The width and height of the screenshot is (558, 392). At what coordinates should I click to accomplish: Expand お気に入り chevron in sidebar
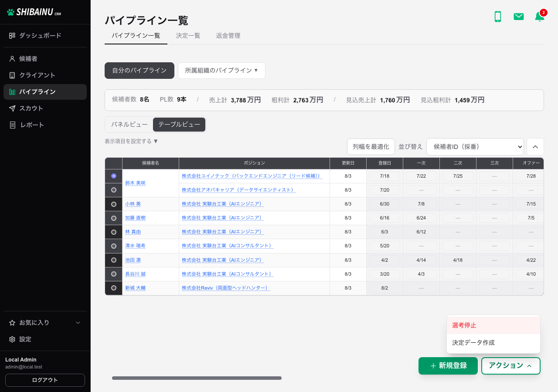(78, 323)
